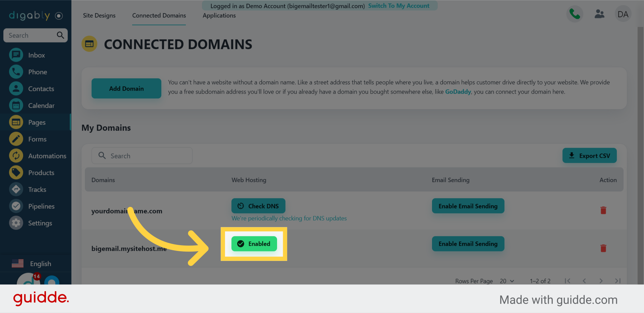Go to the previous page of results
The width and height of the screenshot is (644, 313).
(x=584, y=281)
